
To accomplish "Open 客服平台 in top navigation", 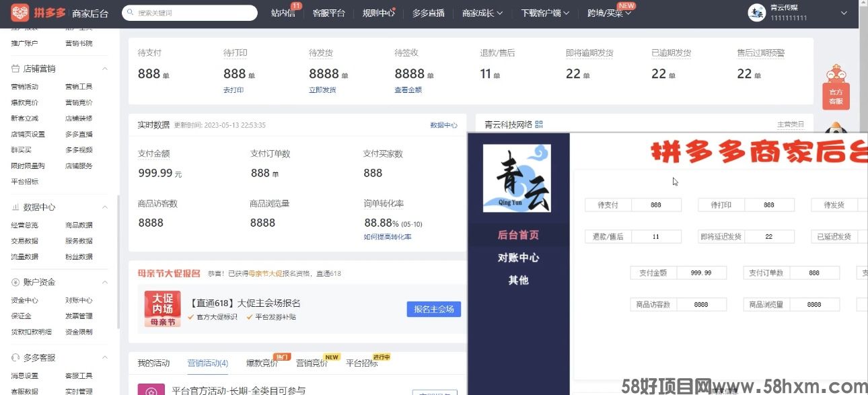I will [328, 13].
